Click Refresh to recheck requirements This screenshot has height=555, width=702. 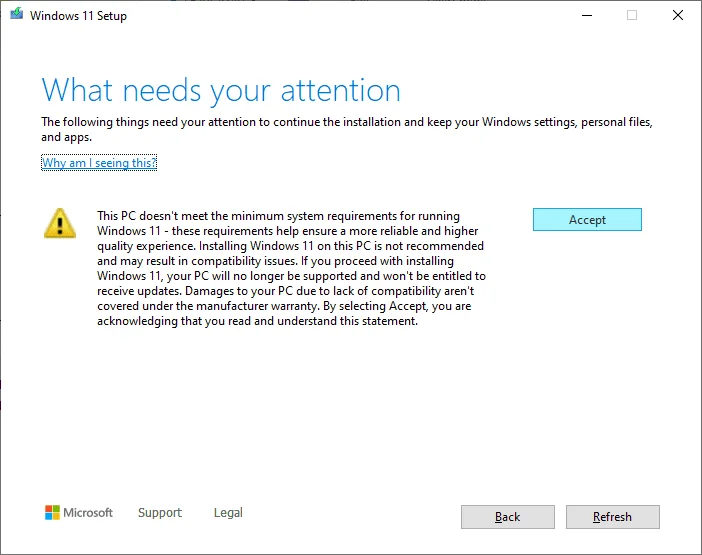[x=612, y=517]
